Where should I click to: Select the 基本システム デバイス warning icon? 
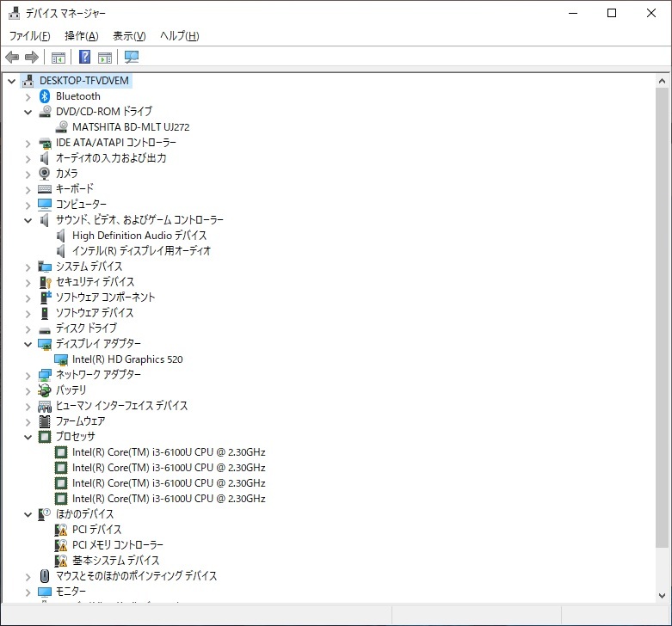click(61, 561)
